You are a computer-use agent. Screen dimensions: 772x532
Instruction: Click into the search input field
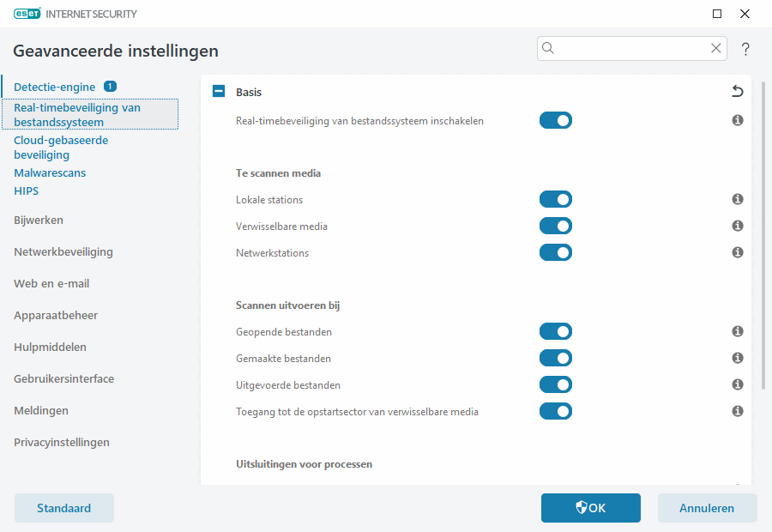click(630, 49)
